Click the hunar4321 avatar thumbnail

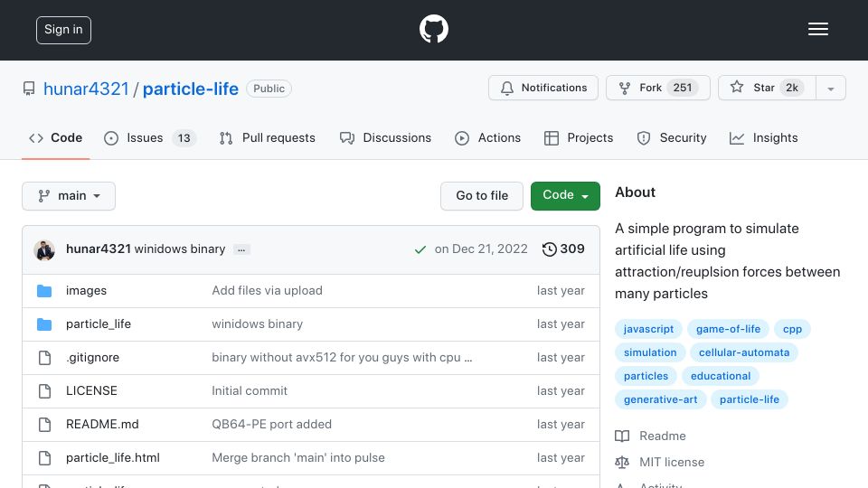pos(44,249)
